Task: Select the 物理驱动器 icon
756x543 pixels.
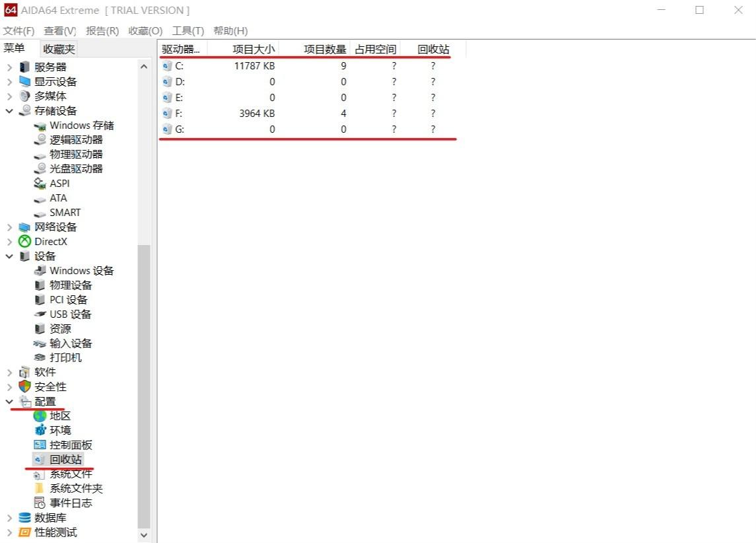Action: coord(40,155)
